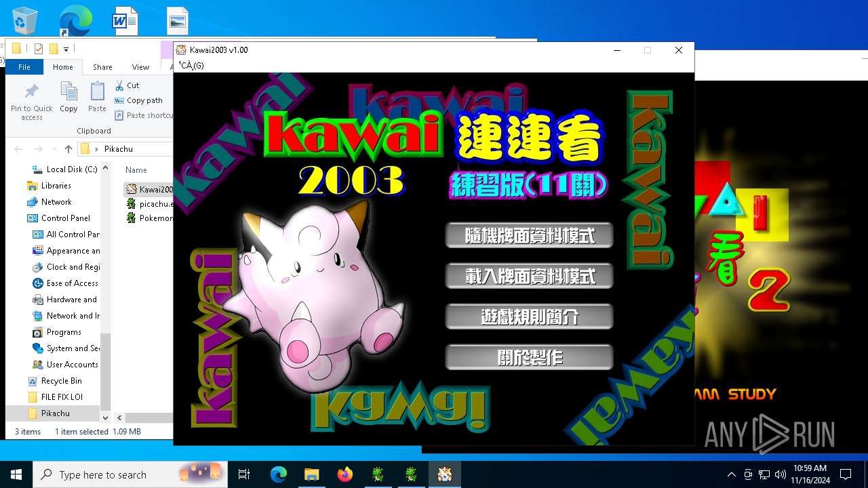The height and width of the screenshot is (488, 868).
Task: Click the volume speaker tray icon
Action: pos(780,474)
